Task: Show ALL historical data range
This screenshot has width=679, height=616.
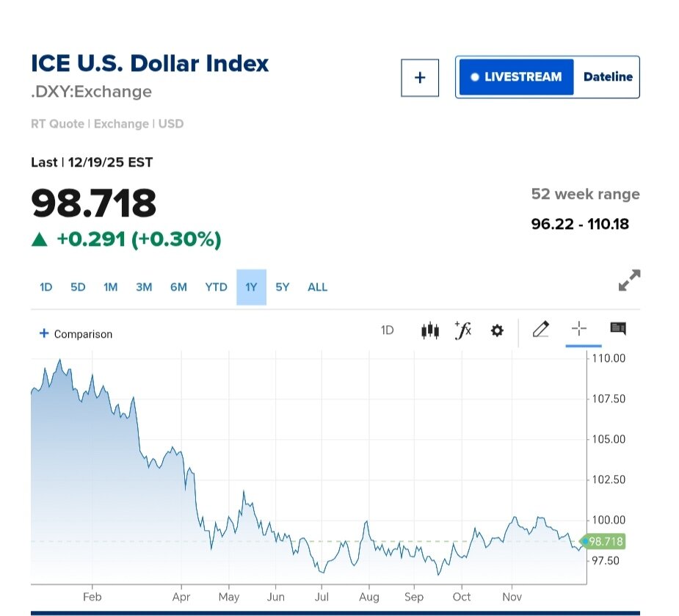Action: pyautogui.click(x=317, y=287)
